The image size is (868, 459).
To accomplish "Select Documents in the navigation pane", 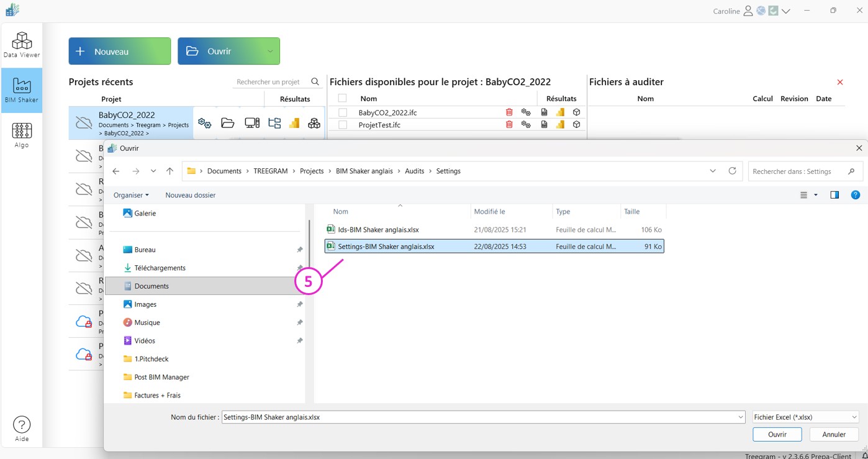I will (x=151, y=286).
